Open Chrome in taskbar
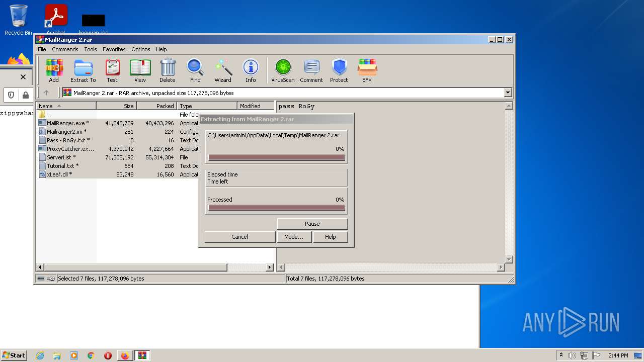The width and height of the screenshot is (644, 362). click(91, 355)
